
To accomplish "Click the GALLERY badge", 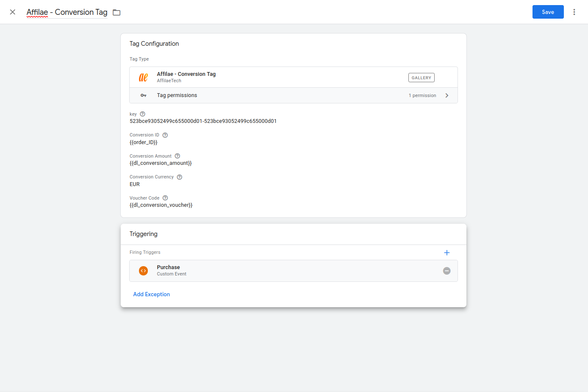I will [421, 78].
